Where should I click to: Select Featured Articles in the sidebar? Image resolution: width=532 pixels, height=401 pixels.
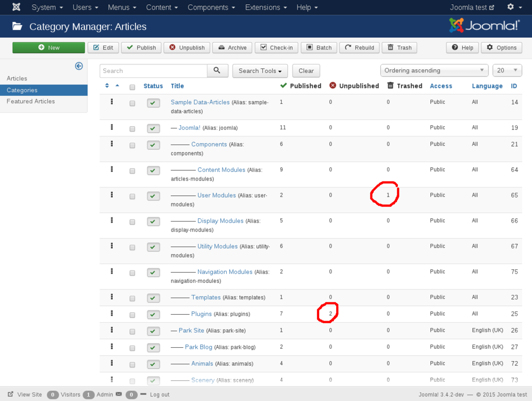pos(31,101)
